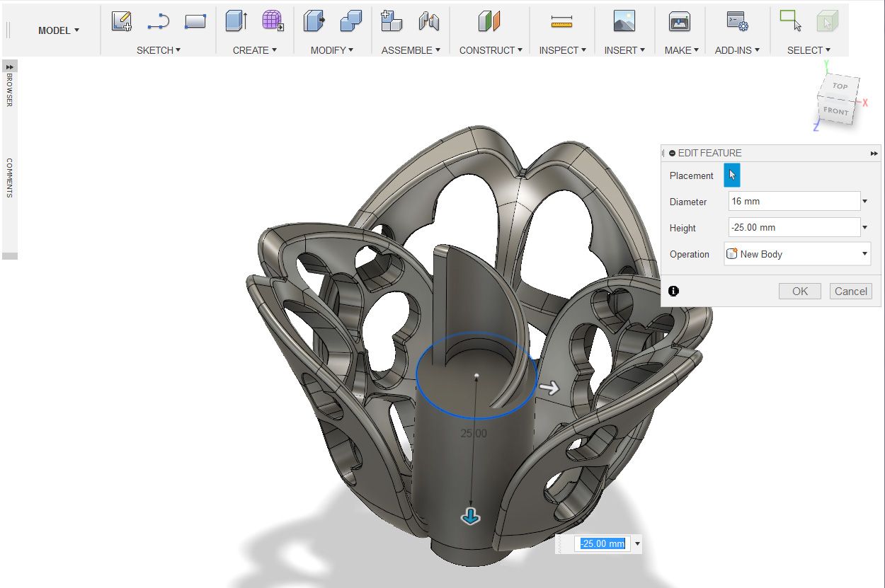The height and width of the screenshot is (588, 885).
Task: Confirm the feature with OK
Action: click(799, 291)
